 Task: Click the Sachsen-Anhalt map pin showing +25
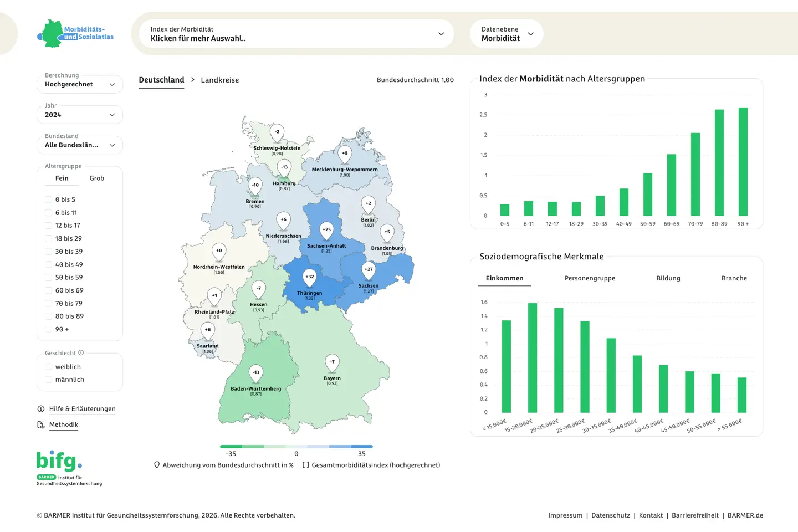pyautogui.click(x=326, y=231)
